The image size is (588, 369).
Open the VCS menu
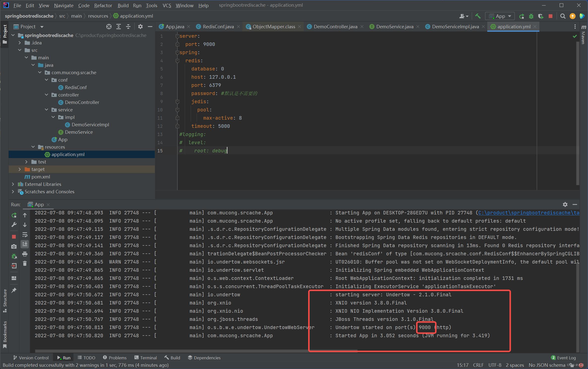(167, 5)
